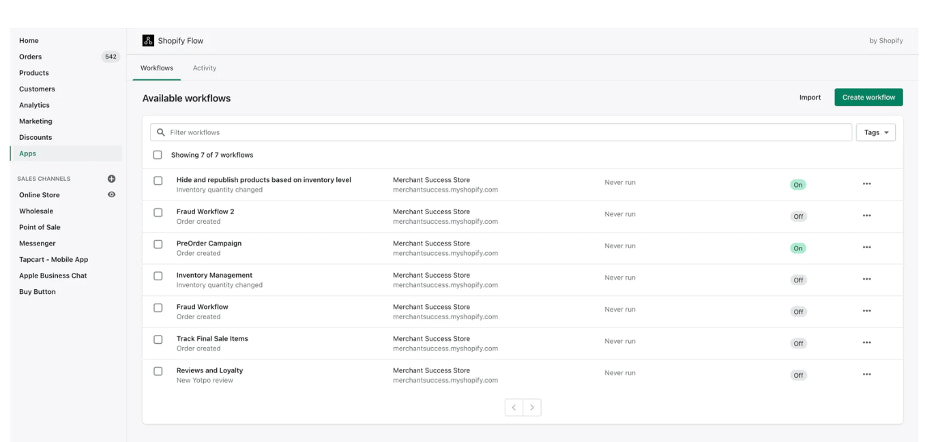Open Home in the sidebar
The height and width of the screenshot is (442, 925).
coord(29,41)
